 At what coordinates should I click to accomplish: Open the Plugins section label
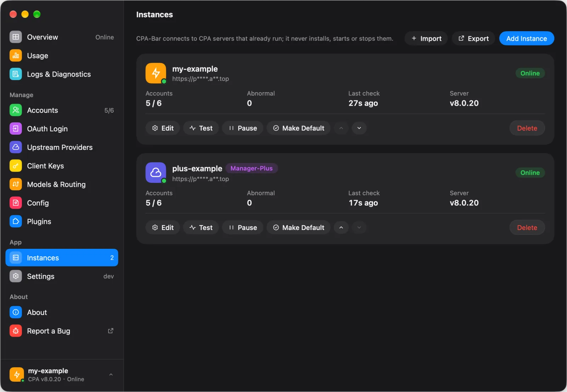(39, 222)
